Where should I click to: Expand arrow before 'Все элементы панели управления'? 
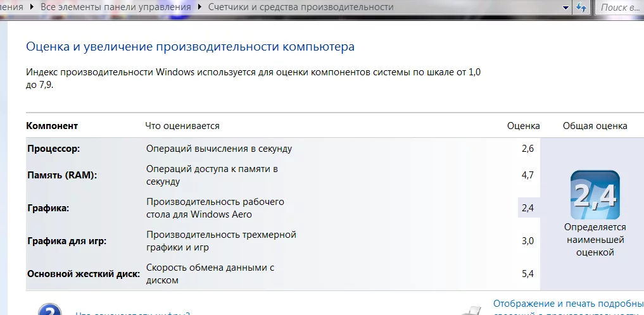(32, 7)
